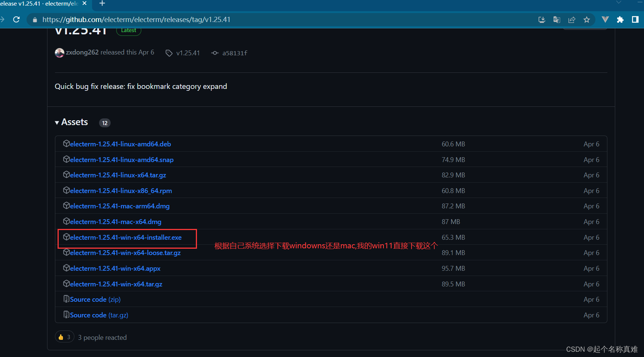Toggle the browser side panel icon
Screen dimensions: 644x357
(635, 19)
